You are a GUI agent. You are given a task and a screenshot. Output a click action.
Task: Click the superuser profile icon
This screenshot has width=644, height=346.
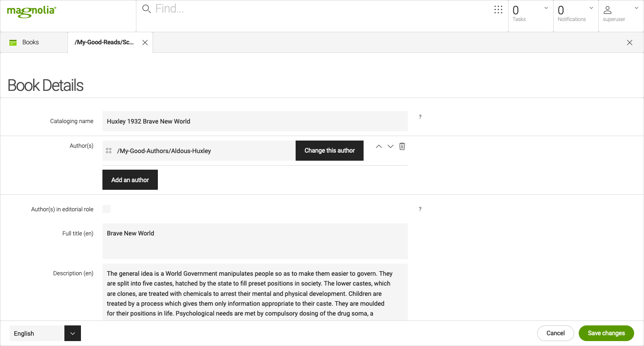(x=607, y=9)
